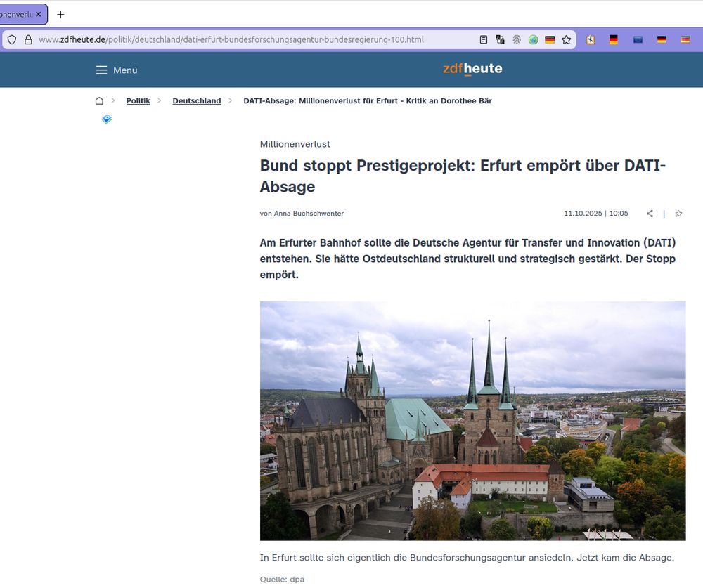Click the Erfurt cathedral article image
703x588 pixels.
472,420
